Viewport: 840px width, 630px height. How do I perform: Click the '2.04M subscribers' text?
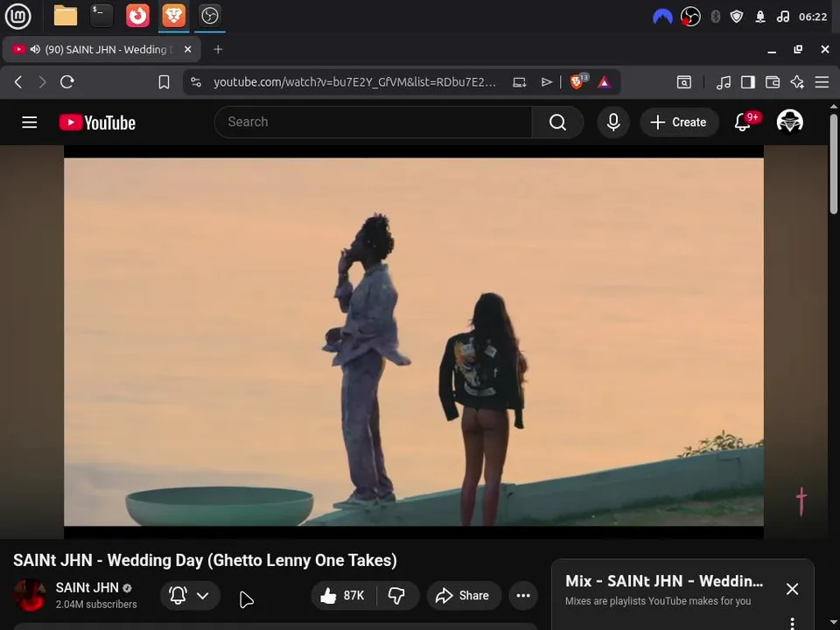(x=96, y=605)
